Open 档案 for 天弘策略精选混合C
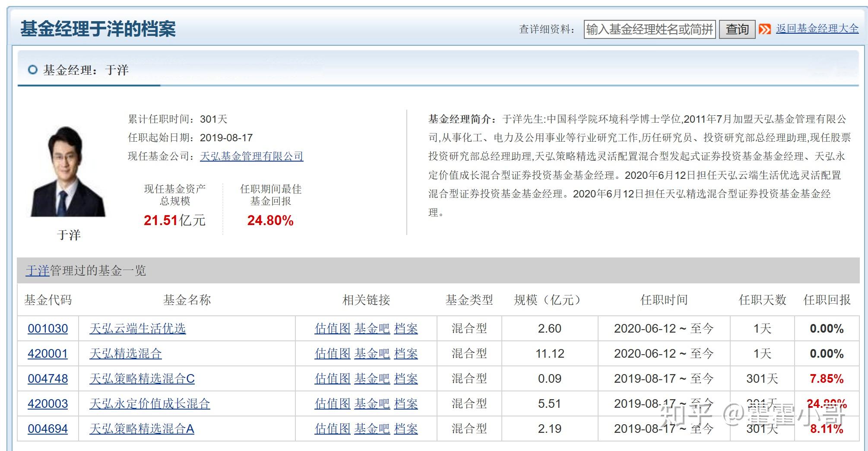Screen dimensions: 868x451 point(406,379)
